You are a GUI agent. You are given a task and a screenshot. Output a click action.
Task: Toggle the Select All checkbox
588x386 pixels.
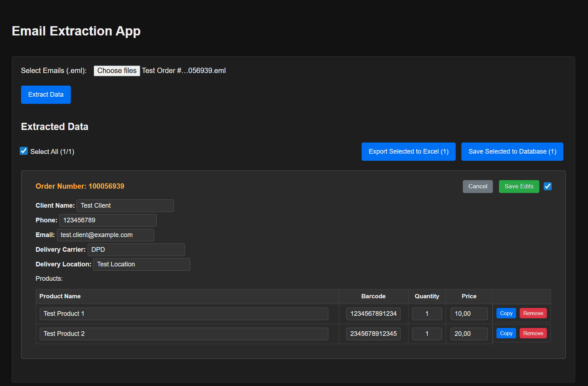pyautogui.click(x=24, y=151)
